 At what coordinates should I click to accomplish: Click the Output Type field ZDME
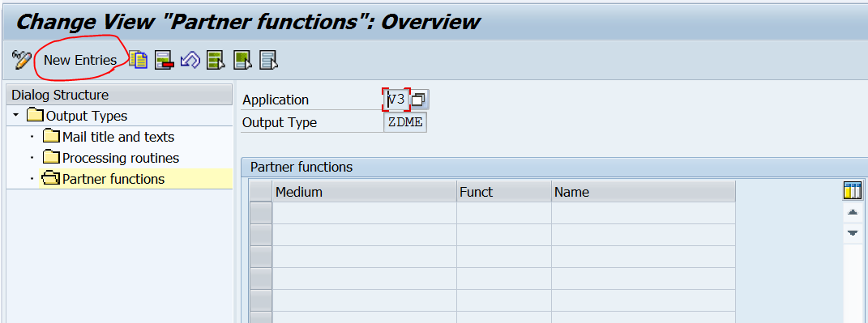click(x=405, y=122)
